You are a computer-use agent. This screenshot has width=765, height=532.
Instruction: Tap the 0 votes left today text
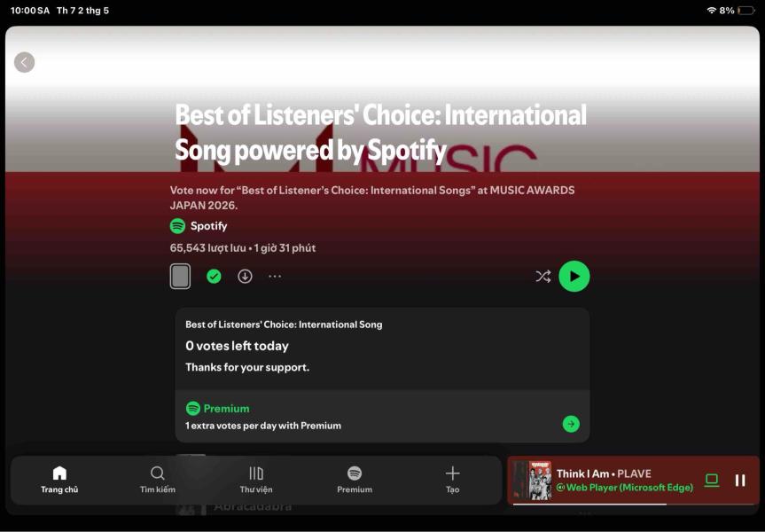coord(237,346)
